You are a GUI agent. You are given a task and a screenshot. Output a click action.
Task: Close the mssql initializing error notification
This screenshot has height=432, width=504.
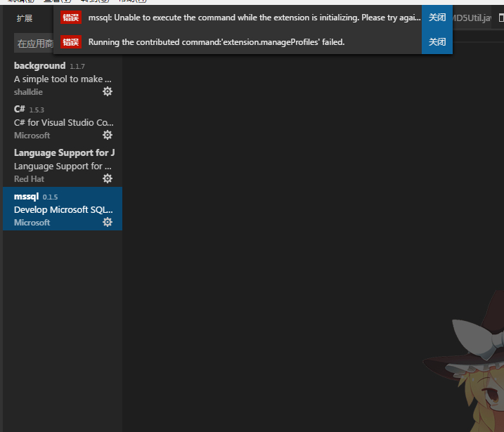pos(437,18)
